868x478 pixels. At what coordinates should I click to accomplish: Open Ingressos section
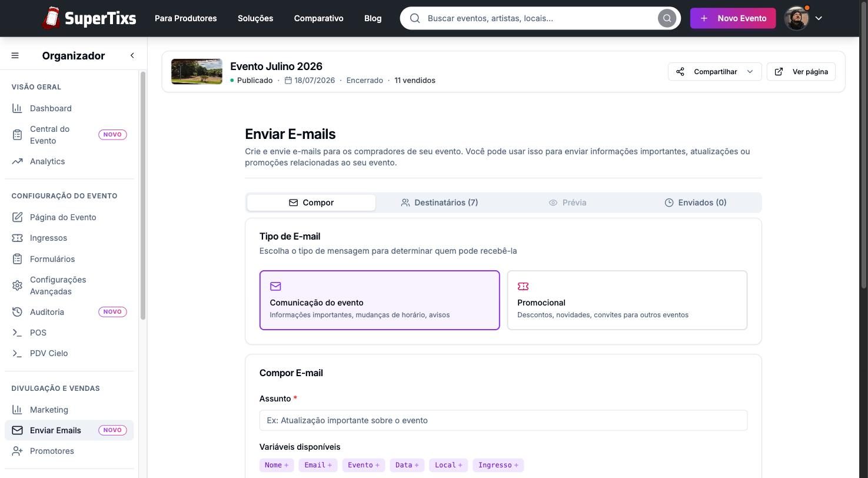(69, 238)
